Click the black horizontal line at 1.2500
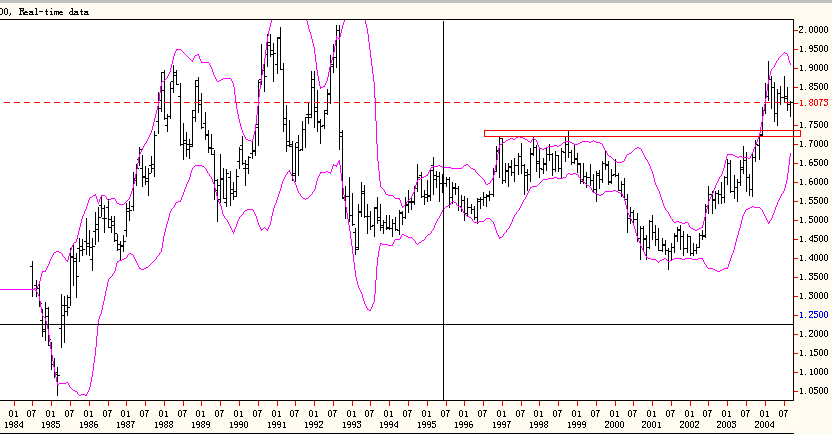 [x=397, y=324]
